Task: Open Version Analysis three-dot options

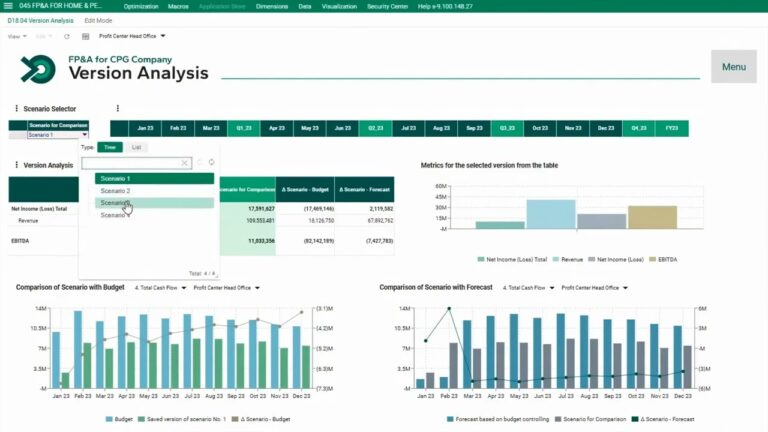Action: click(x=16, y=165)
